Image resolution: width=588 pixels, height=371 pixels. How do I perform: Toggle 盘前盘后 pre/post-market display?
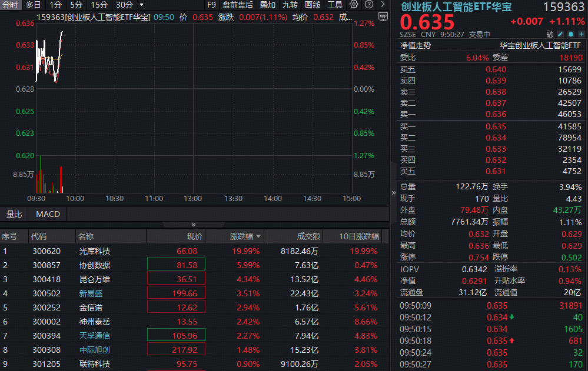[238, 5]
